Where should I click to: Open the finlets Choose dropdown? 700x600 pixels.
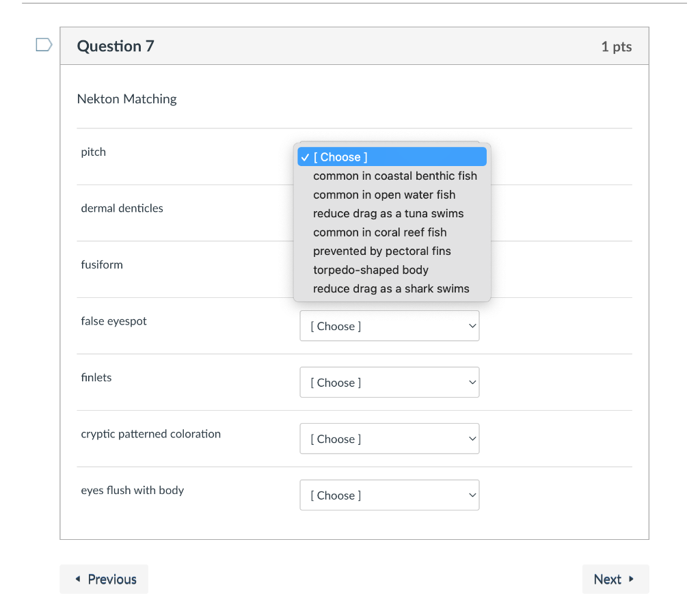389,382
